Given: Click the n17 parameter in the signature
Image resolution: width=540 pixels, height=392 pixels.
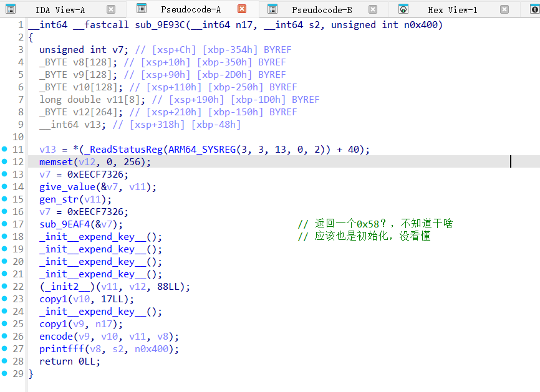Looking at the screenshot, I should coord(244,25).
